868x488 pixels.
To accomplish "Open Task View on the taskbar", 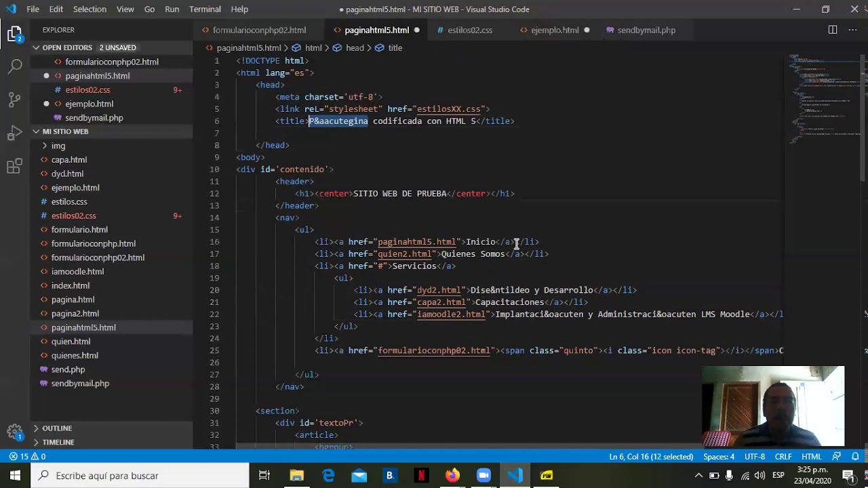I will pyautogui.click(x=264, y=476).
